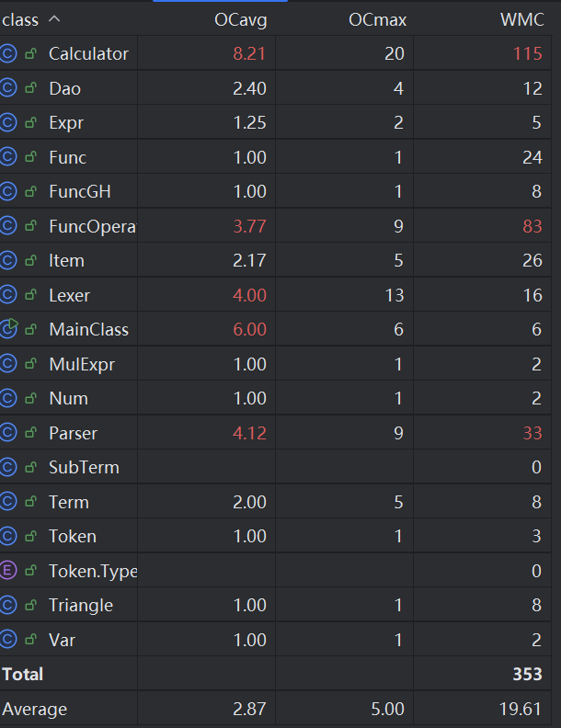Click the public visibility icon beside Dao
The height and width of the screenshot is (728, 561).
point(30,88)
